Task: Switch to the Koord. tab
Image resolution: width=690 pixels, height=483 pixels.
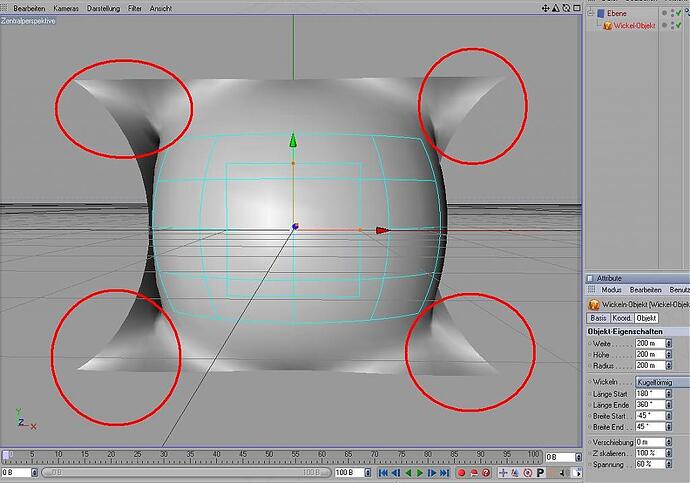Action: [x=622, y=318]
